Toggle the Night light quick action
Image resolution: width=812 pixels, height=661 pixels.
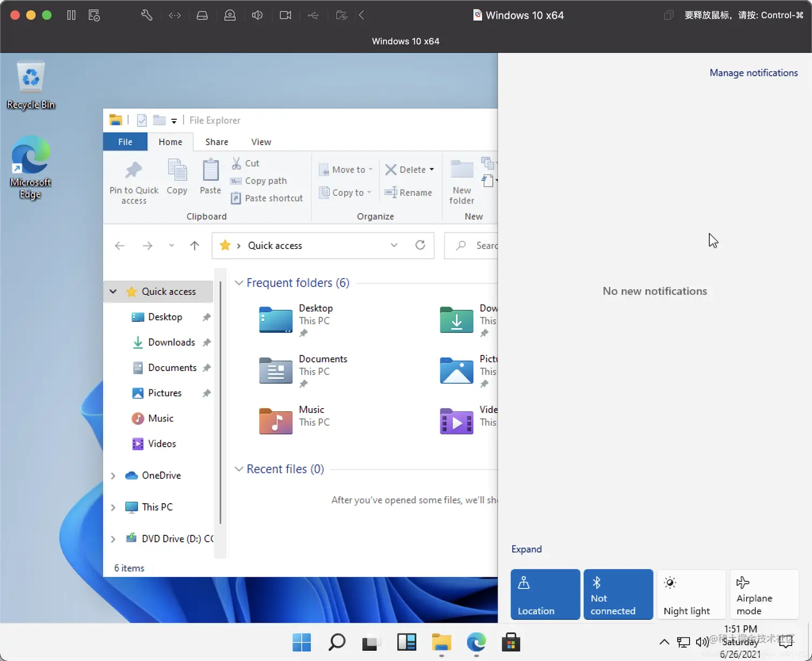[x=691, y=594]
